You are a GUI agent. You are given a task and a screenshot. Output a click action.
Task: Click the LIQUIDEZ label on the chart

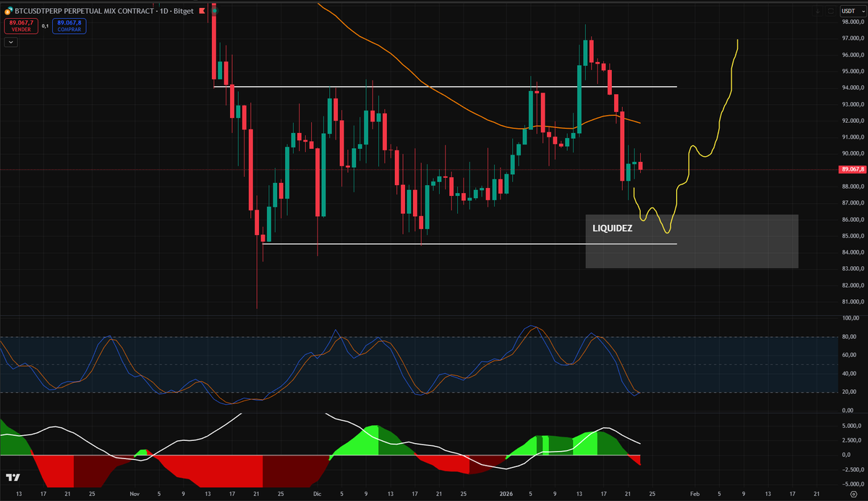point(611,228)
